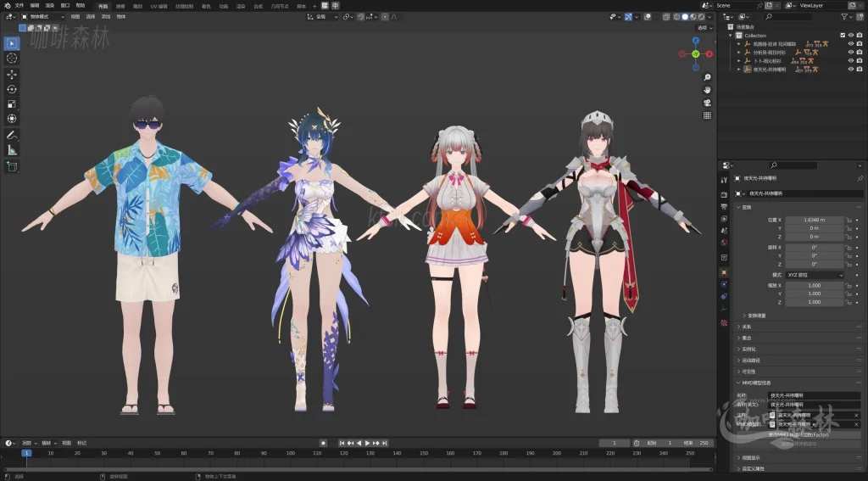Screen dimensions: 868x481
Task: Activate the Rotate tool
Action: tap(12, 89)
